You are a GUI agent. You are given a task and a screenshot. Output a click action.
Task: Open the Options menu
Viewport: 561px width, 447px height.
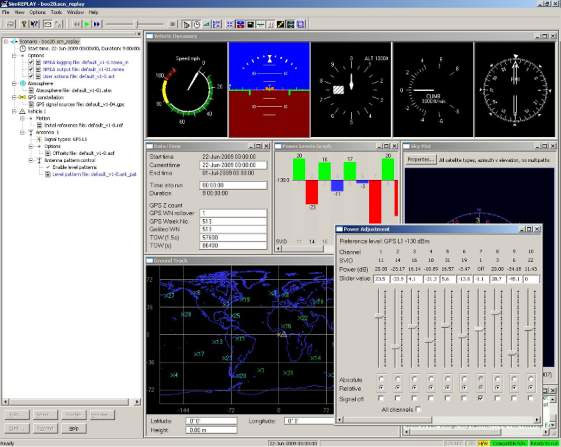pos(37,12)
